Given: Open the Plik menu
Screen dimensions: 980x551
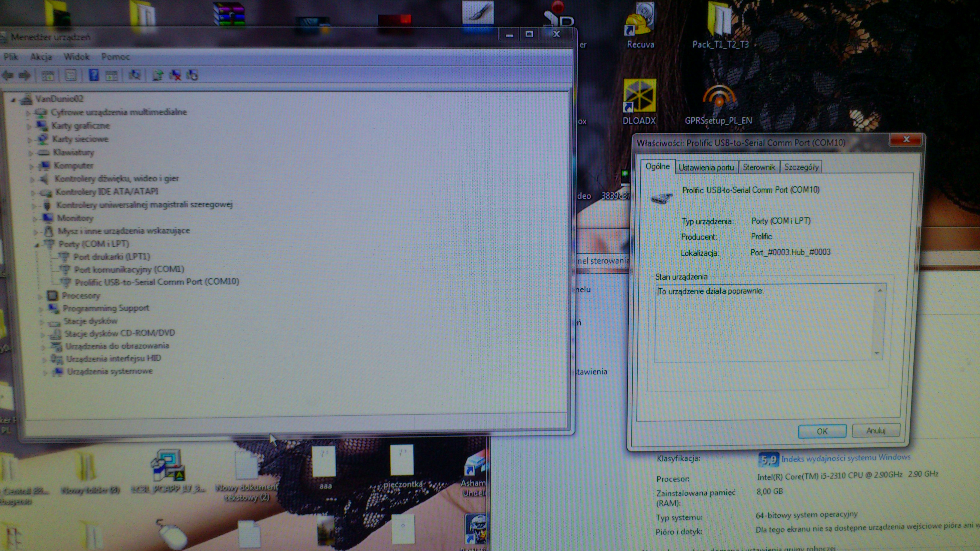Looking at the screenshot, I should point(11,57).
